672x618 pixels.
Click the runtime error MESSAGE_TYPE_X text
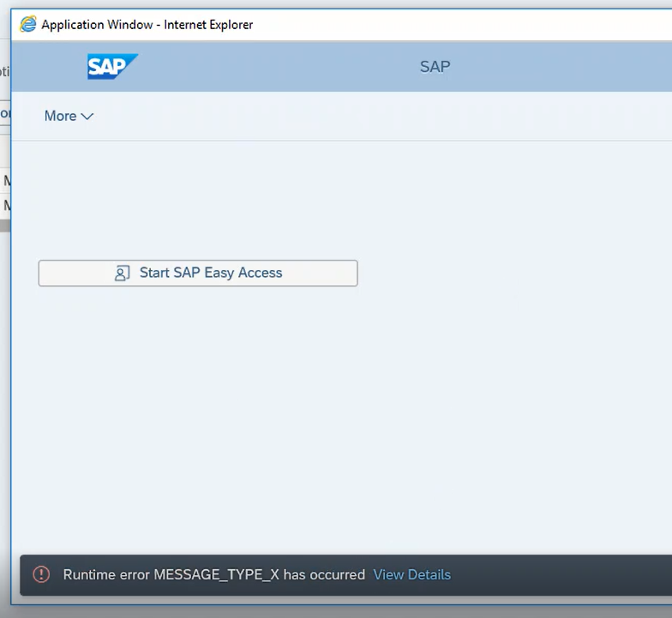pyautogui.click(x=214, y=574)
